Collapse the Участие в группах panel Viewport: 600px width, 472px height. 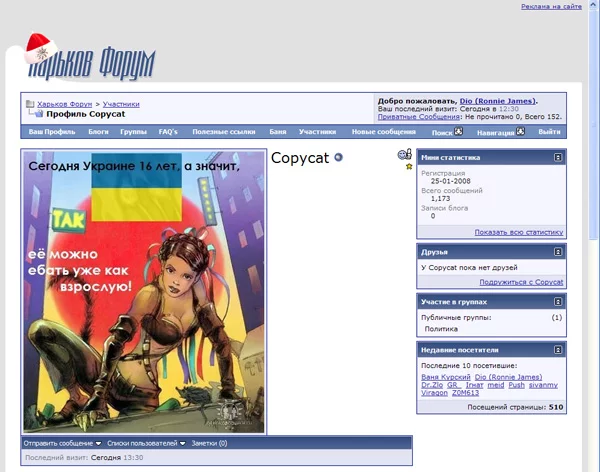[558, 302]
